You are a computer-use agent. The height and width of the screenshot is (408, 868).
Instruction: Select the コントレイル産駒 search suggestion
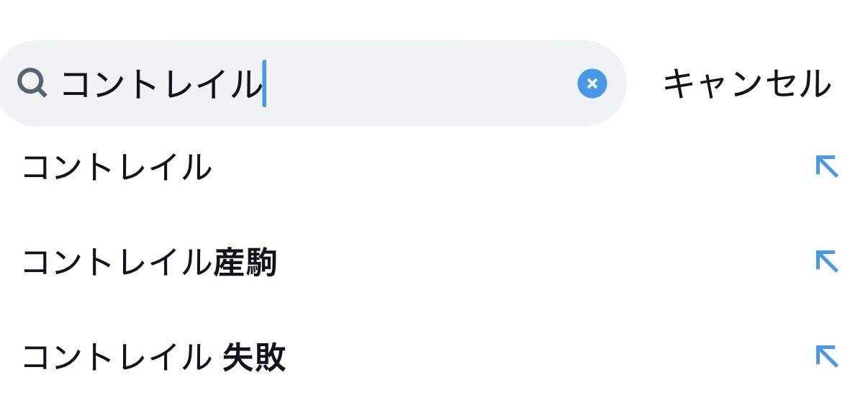click(x=150, y=263)
